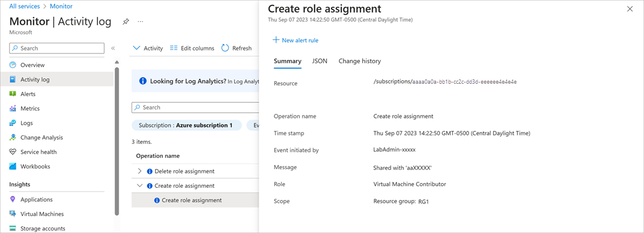
Task: Click the Monitor breadcrumb link
Action: coord(61,6)
